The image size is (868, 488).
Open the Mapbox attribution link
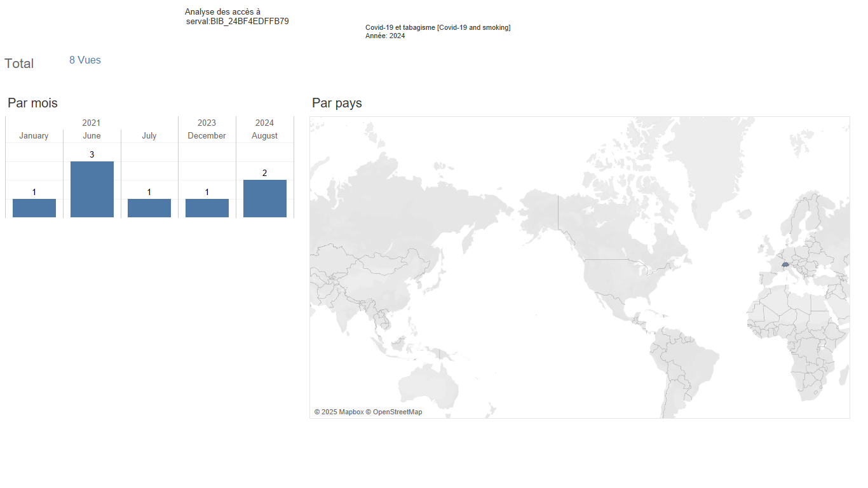coord(339,412)
